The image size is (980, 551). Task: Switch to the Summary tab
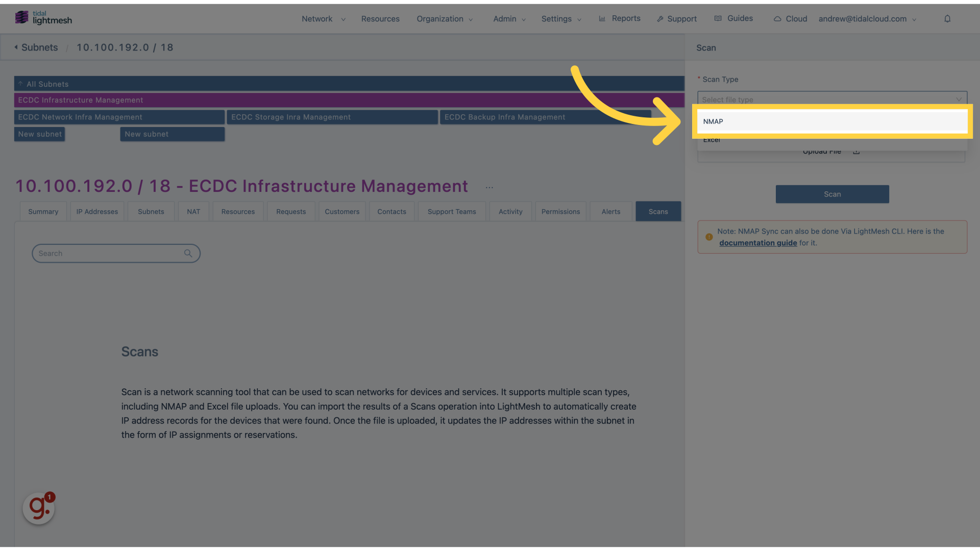[x=43, y=212]
